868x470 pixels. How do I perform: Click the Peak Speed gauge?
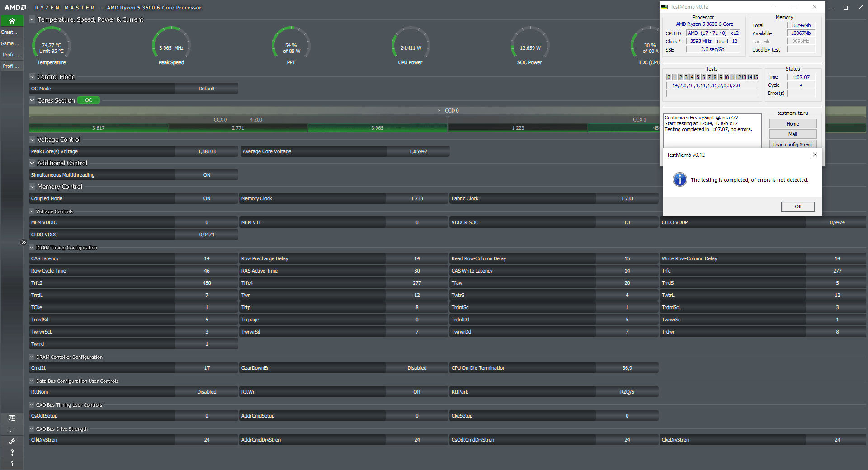(x=171, y=45)
